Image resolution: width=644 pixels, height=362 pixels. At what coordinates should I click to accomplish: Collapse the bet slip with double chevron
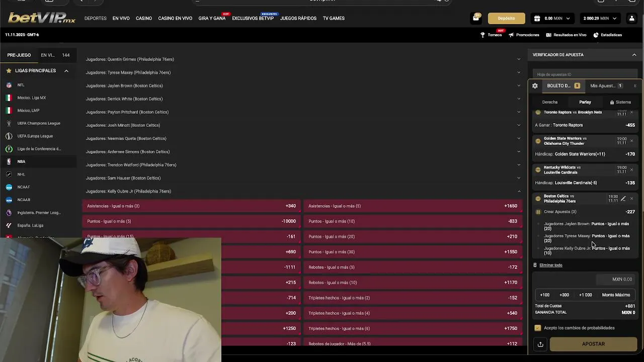click(635, 86)
